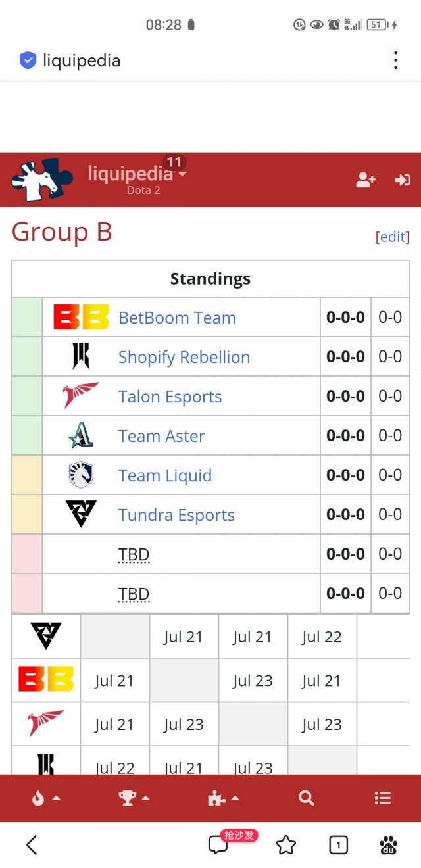Open the browser comments bubble icon
Viewport: 421px width, 868px height.
tap(218, 845)
